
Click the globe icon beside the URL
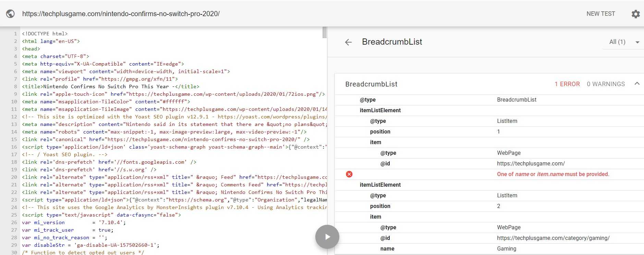click(10, 14)
